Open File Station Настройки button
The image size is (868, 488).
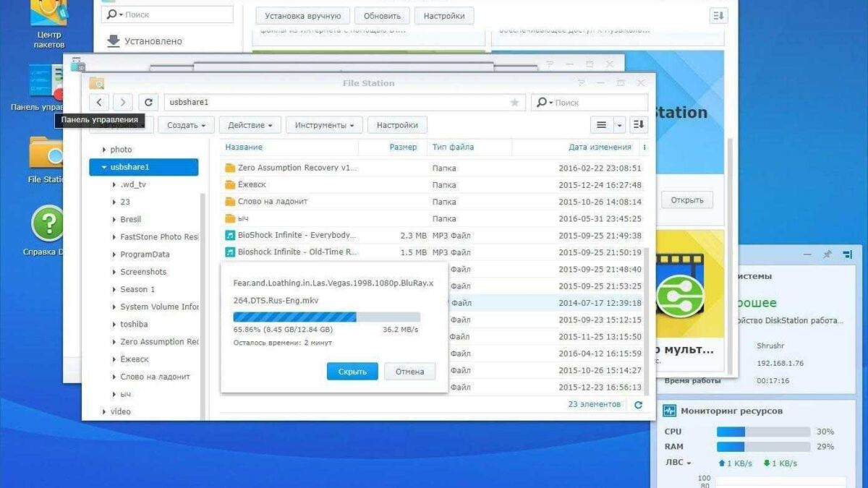click(397, 125)
